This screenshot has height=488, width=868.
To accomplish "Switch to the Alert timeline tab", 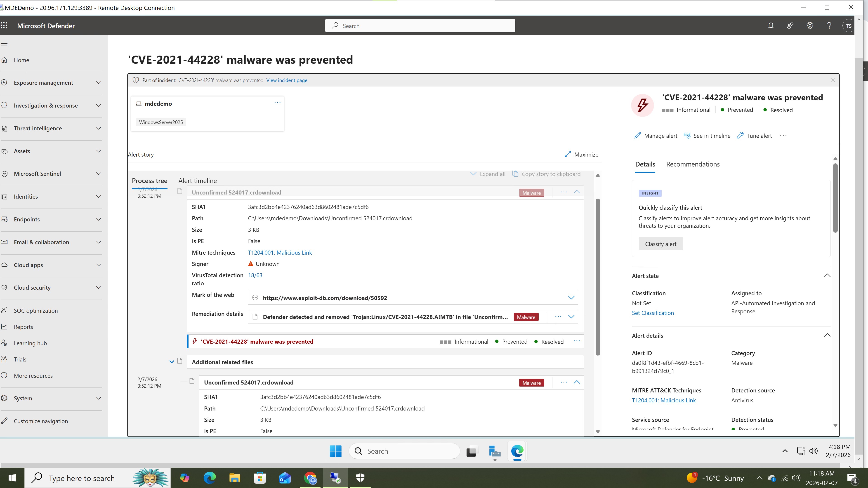I will (x=198, y=181).
